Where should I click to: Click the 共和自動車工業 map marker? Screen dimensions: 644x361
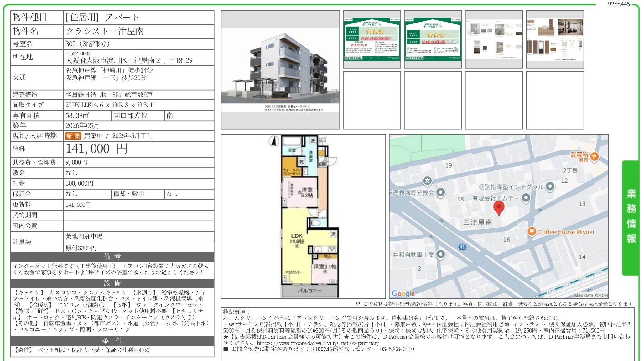(442, 255)
